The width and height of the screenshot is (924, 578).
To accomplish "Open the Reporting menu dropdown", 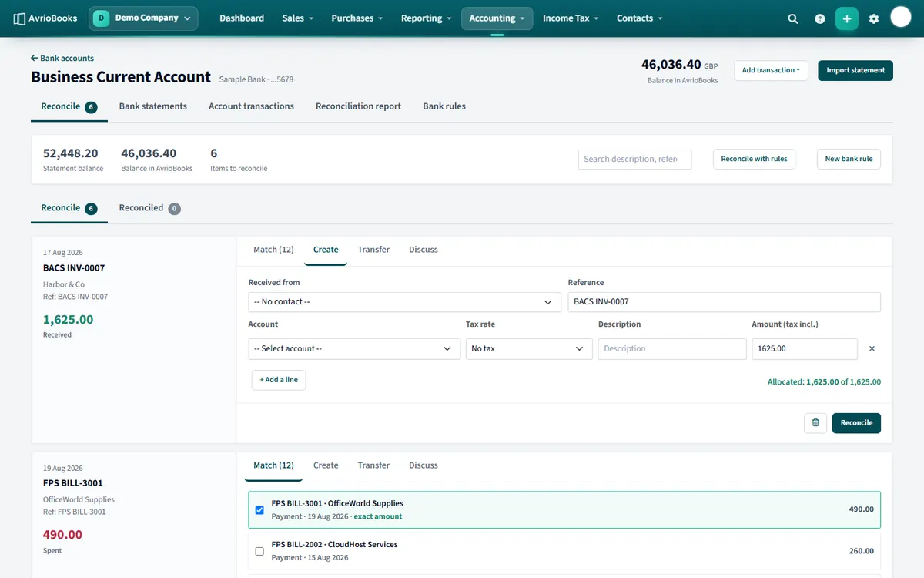I will pos(426,18).
